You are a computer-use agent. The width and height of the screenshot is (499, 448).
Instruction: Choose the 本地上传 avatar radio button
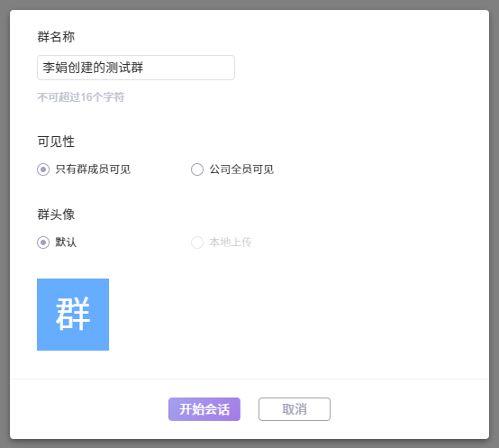197,242
